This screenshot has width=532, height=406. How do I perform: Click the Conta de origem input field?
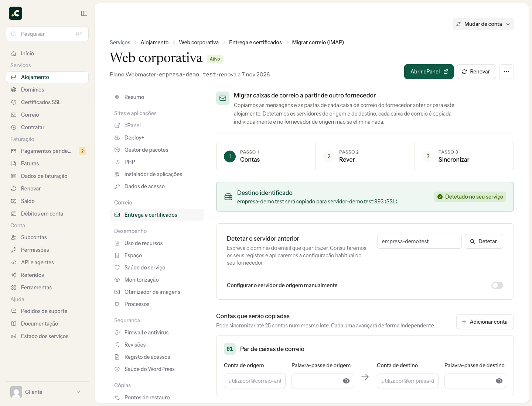click(x=255, y=381)
